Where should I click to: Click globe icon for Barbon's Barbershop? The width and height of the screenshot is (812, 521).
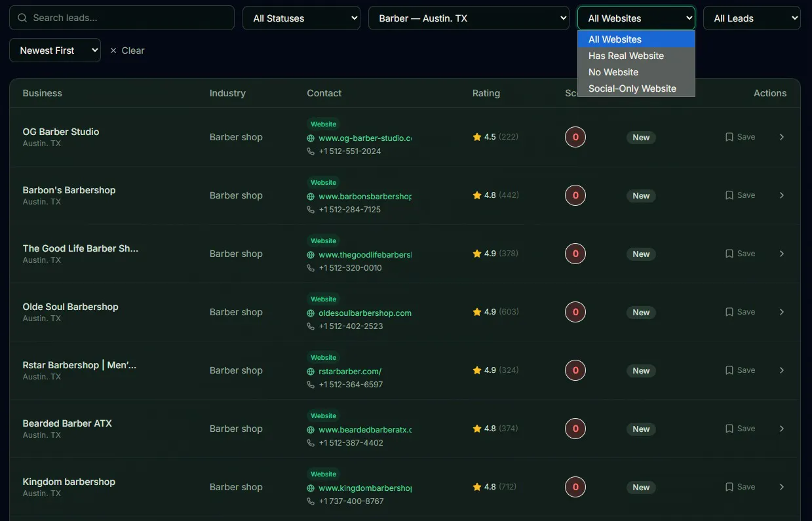tap(311, 197)
